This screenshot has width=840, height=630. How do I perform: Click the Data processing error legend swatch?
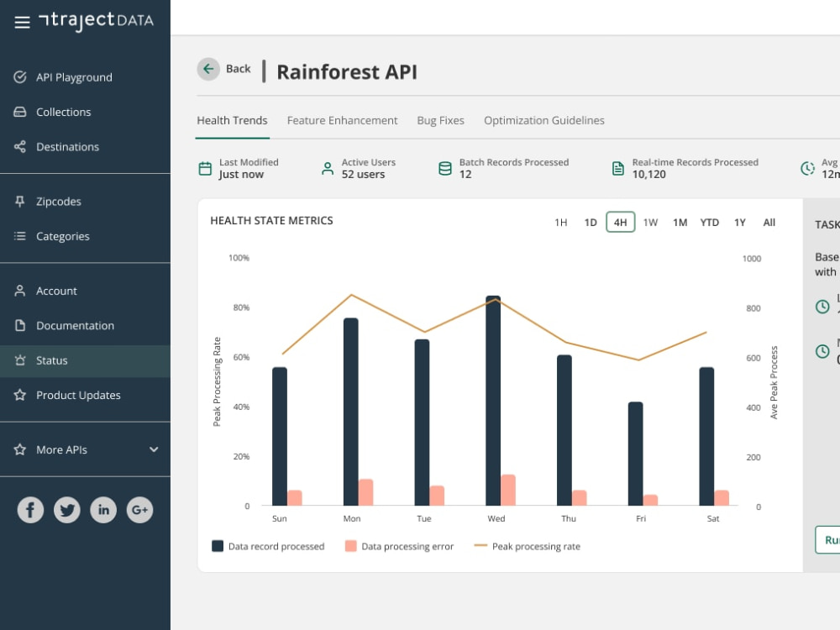351,546
